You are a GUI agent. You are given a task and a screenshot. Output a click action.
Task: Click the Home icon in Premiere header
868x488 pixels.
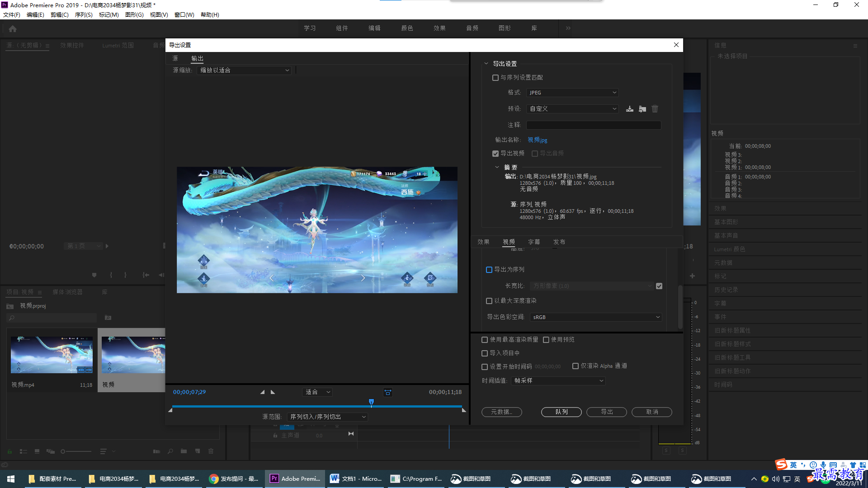[13, 28]
